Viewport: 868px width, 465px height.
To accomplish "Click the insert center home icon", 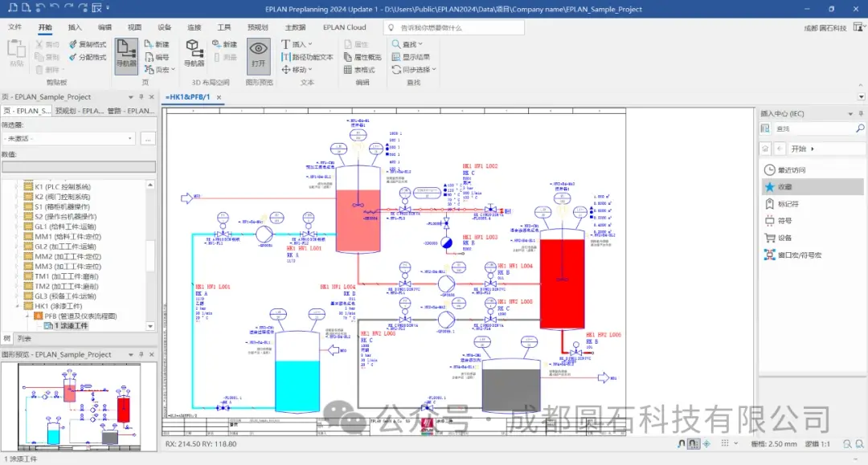I will pyautogui.click(x=765, y=149).
